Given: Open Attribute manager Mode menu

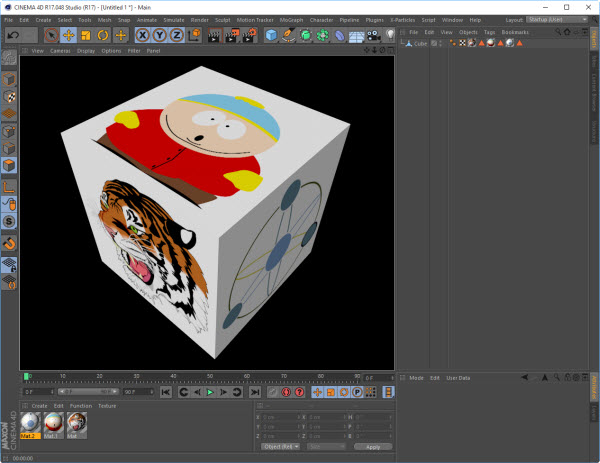Looking at the screenshot, I should (416, 378).
